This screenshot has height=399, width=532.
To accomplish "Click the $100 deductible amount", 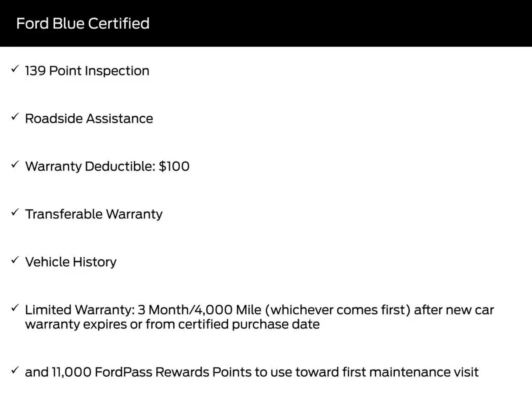I will coord(174,167).
